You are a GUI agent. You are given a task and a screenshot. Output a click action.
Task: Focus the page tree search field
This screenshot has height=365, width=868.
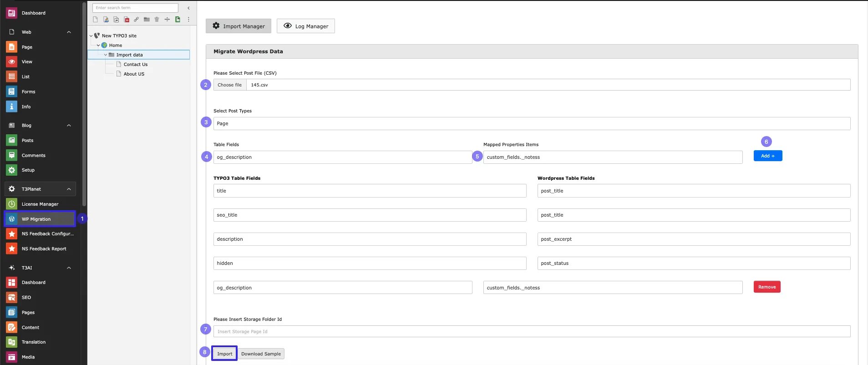135,8
